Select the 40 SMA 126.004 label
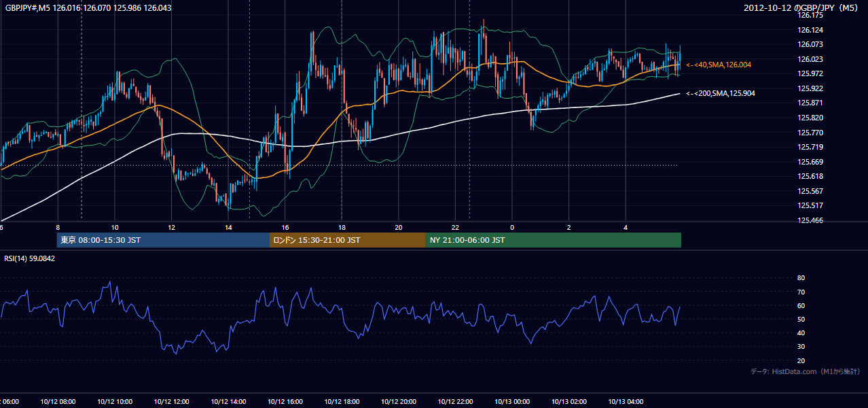 click(x=719, y=65)
